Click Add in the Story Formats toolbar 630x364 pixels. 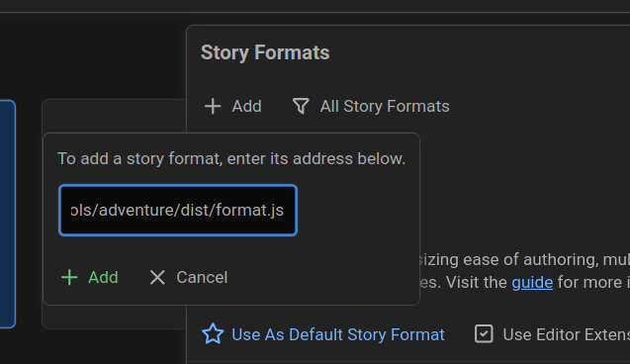(233, 107)
